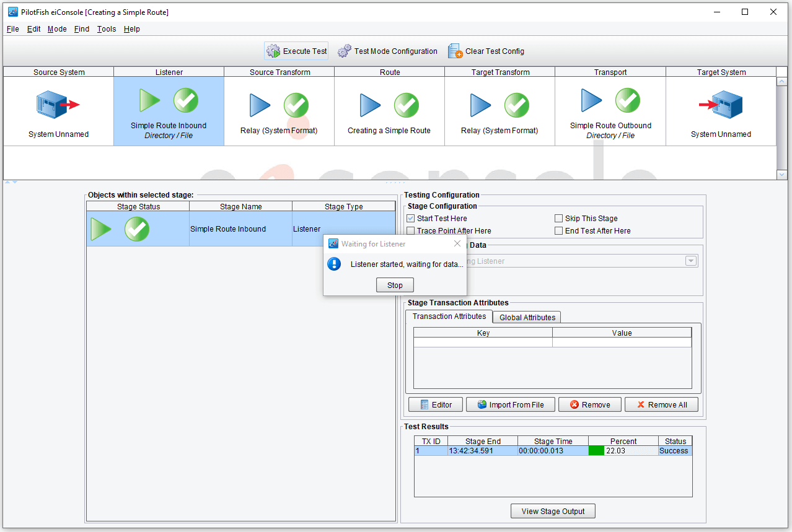Click the Target Transform play arrow

pos(481,105)
